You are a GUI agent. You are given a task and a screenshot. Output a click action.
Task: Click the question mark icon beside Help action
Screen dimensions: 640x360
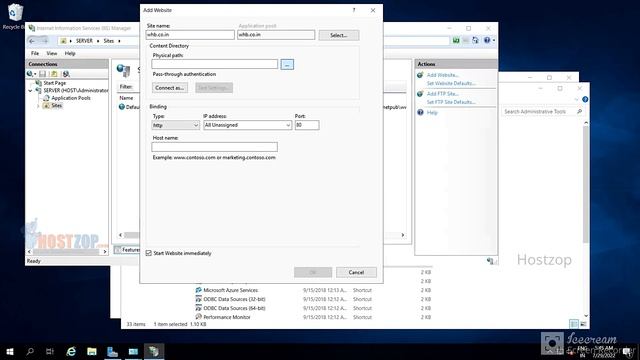(420, 113)
